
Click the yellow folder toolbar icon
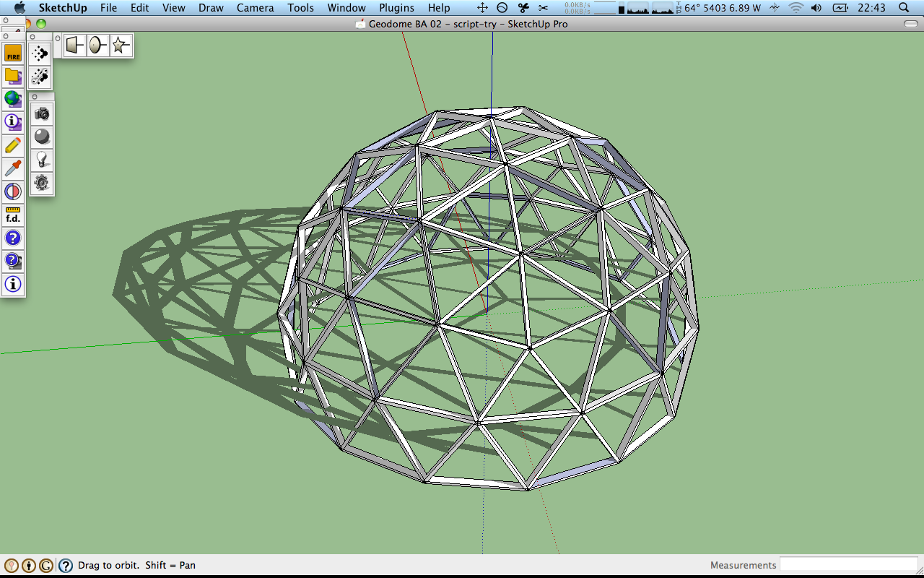click(x=13, y=76)
